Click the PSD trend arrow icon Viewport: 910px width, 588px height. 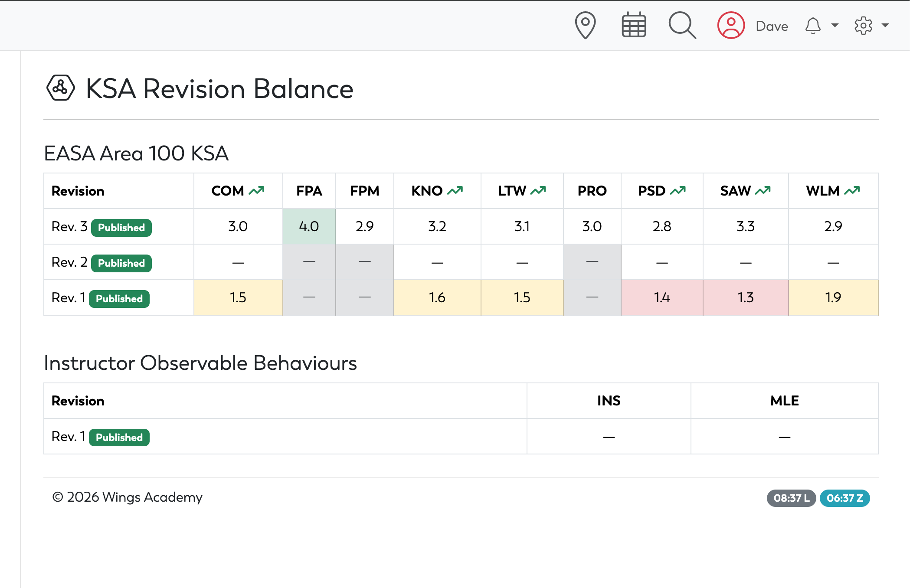point(678,190)
